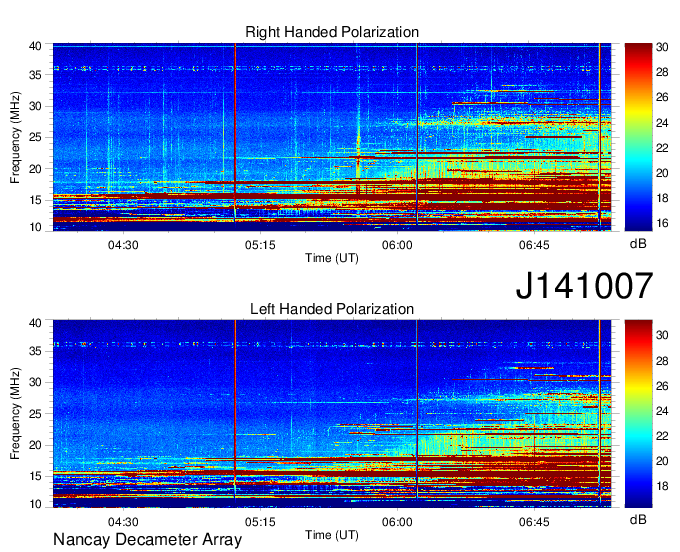Click the 40 MHz tick of the Right Handed plot
Screen dimensions: 680x552
[x=35, y=46]
